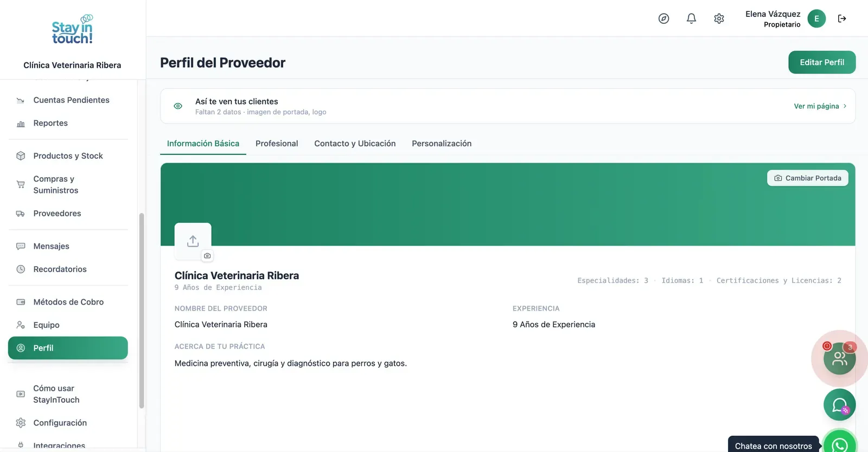Click the Elena Vázquez avatar
The width and height of the screenshot is (868, 452).
click(816, 18)
